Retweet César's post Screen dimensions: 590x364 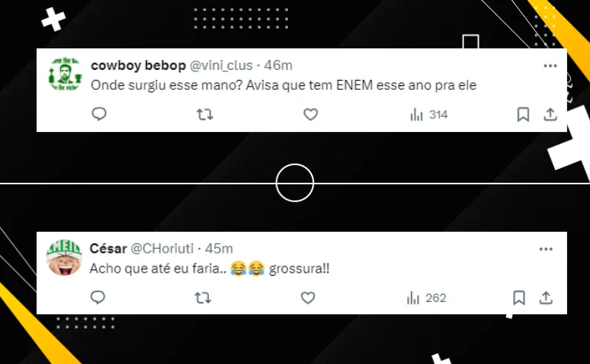203,298
